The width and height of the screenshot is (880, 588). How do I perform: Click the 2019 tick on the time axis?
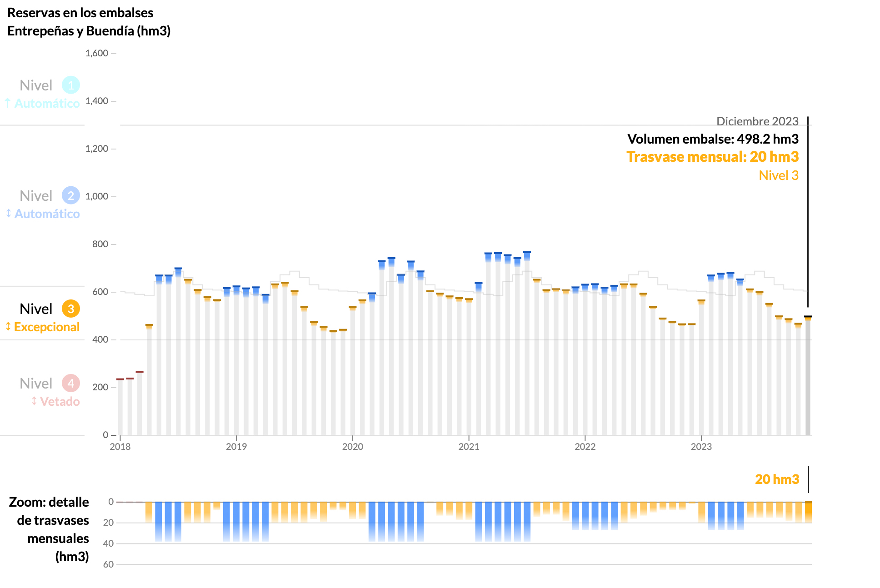tap(236, 446)
